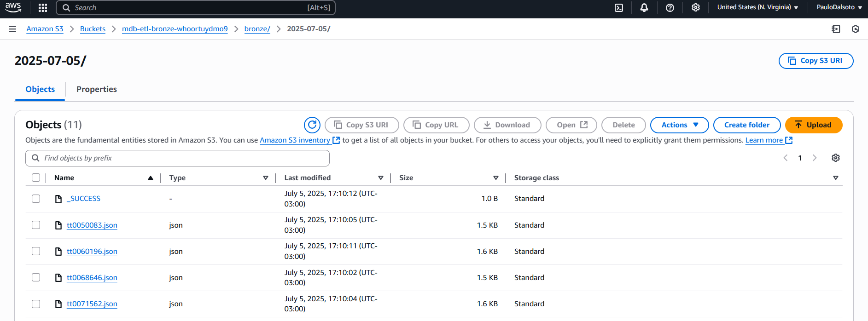Sort by Name column arrow
Viewport: 868px width, 321px height.
[x=151, y=178]
